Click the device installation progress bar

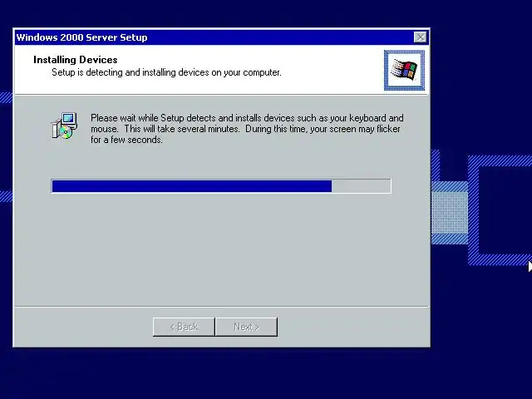pyautogui.click(x=221, y=186)
